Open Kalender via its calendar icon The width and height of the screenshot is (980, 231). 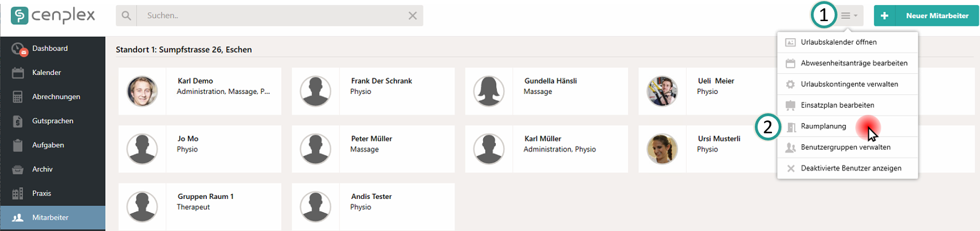(18, 73)
